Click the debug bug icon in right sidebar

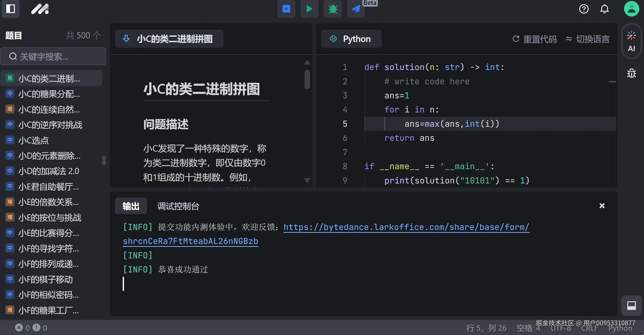pos(631,73)
